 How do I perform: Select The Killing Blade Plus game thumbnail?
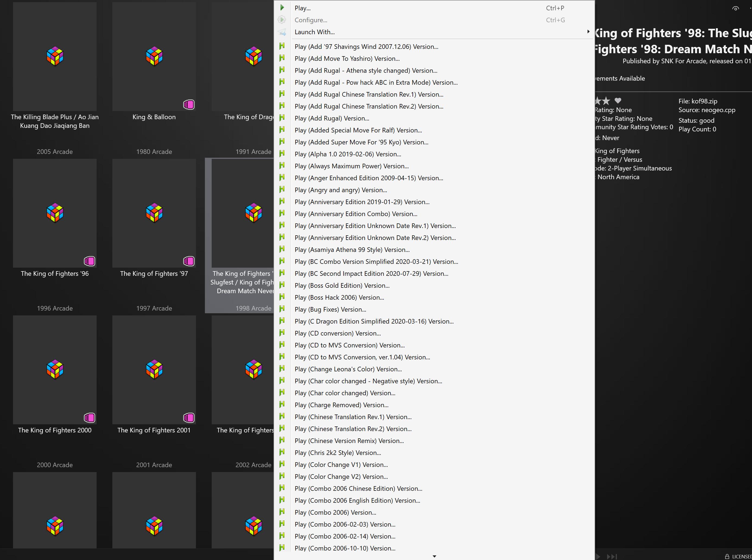coord(55,57)
